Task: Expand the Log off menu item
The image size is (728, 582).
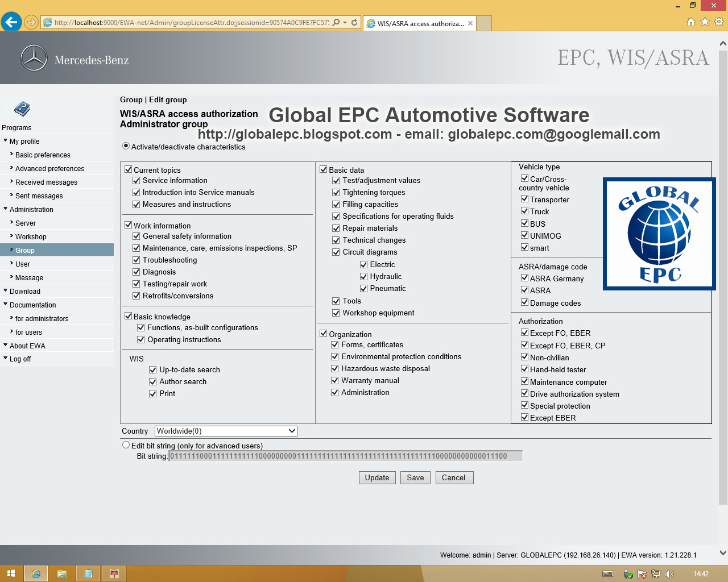Action: (x=6, y=358)
